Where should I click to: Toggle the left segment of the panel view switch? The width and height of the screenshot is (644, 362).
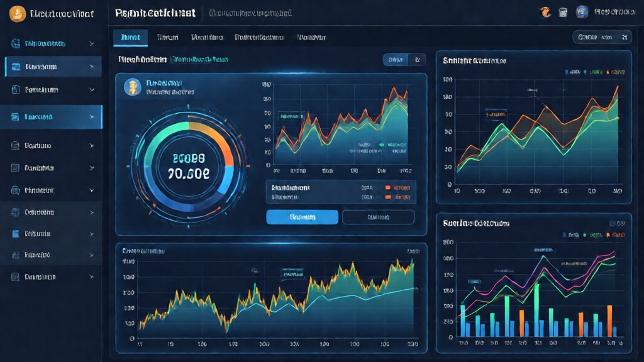click(x=396, y=60)
